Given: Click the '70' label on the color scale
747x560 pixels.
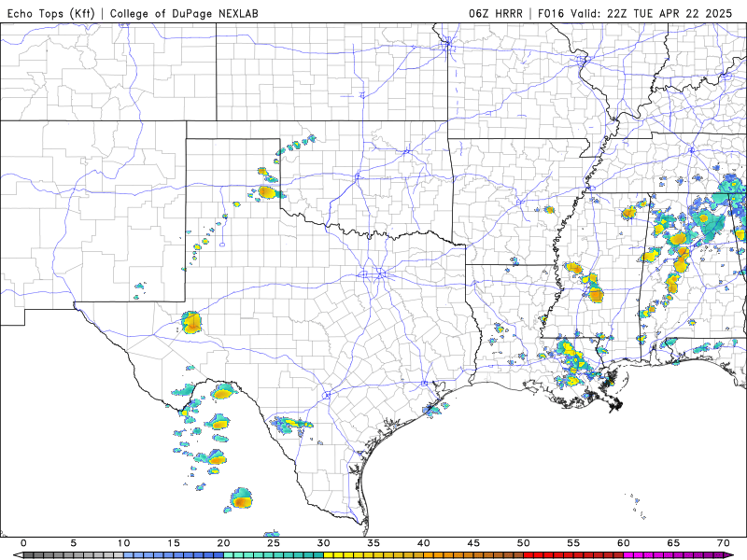Looking at the screenshot, I should click(x=724, y=543).
